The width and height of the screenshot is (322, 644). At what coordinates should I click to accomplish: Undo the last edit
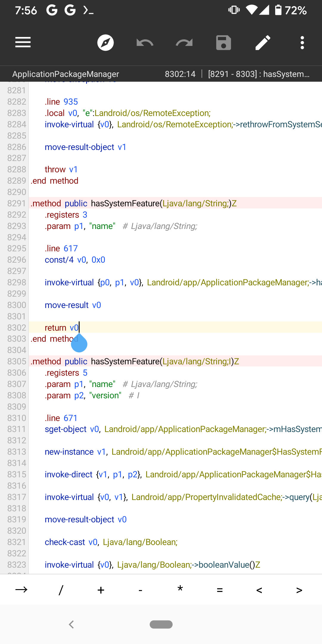coord(145,43)
